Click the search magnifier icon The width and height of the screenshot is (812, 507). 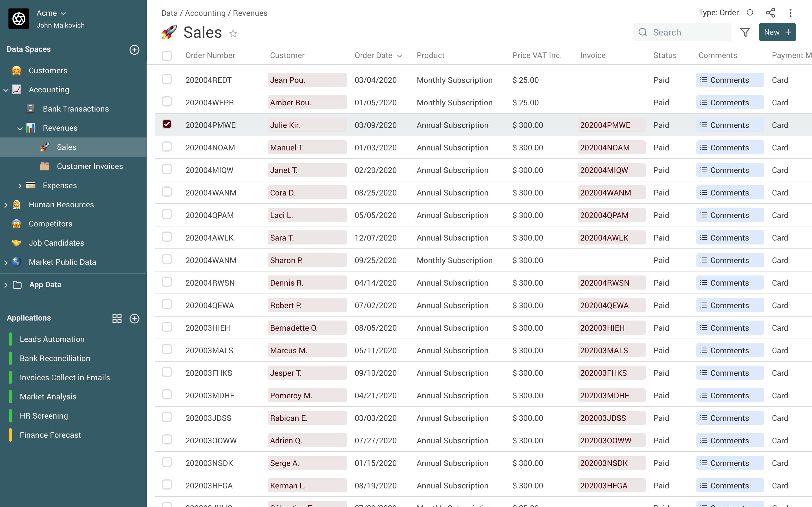coord(643,32)
